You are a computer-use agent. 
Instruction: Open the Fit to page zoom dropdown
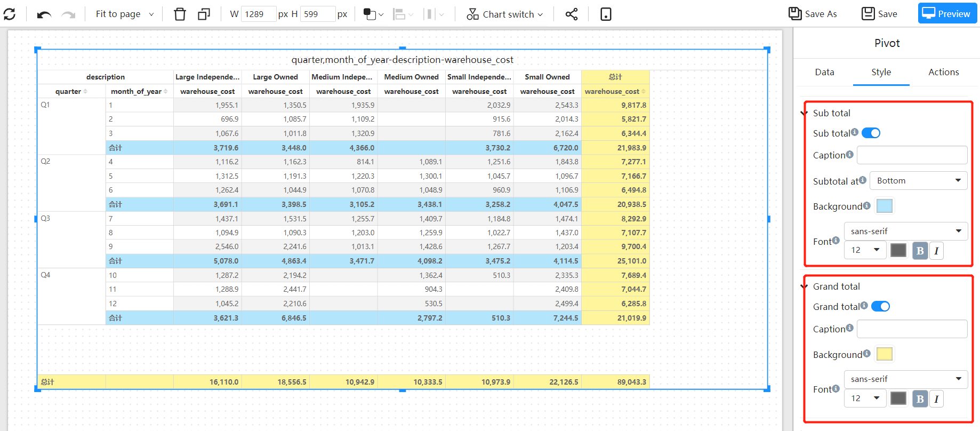point(125,14)
